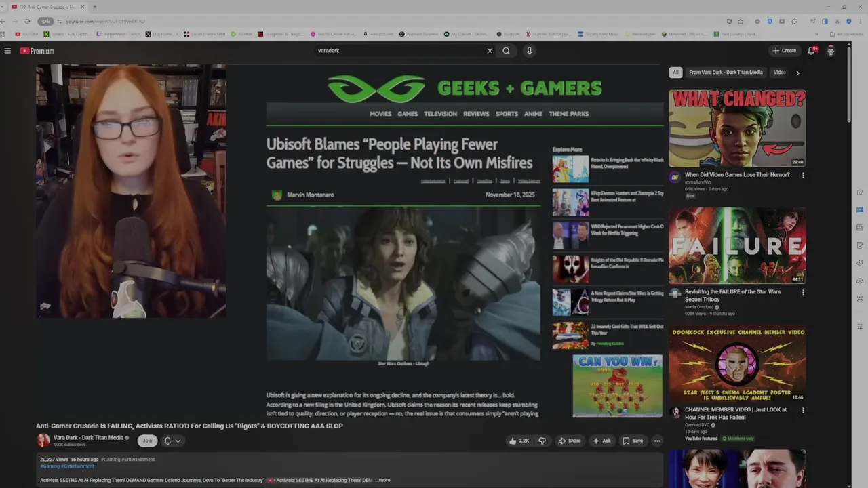
Task: Share this video
Action: [x=569, y=441]
